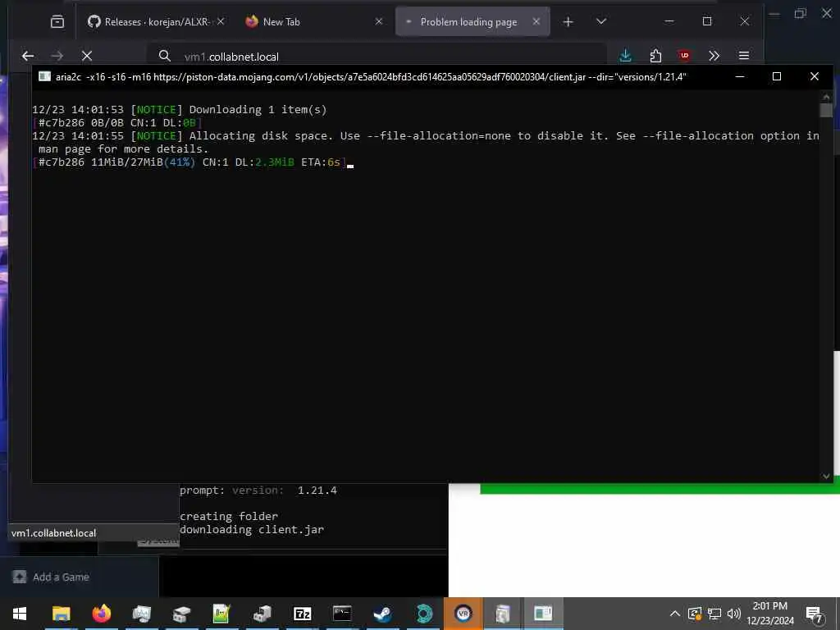Viewport: 840px width, 630px height.
Task: Click the 41% progress text
Action: [180, 162]
